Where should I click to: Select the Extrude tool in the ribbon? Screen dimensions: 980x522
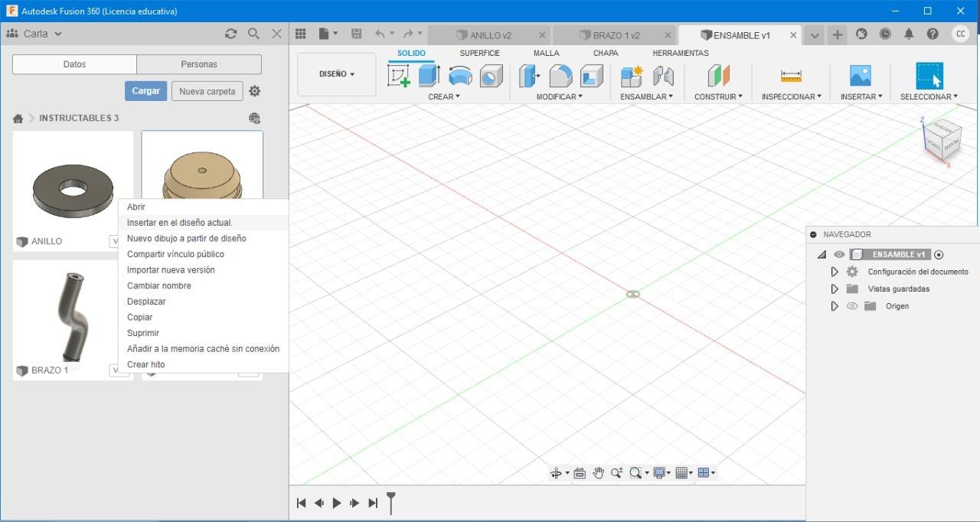(x=429, y=76)
